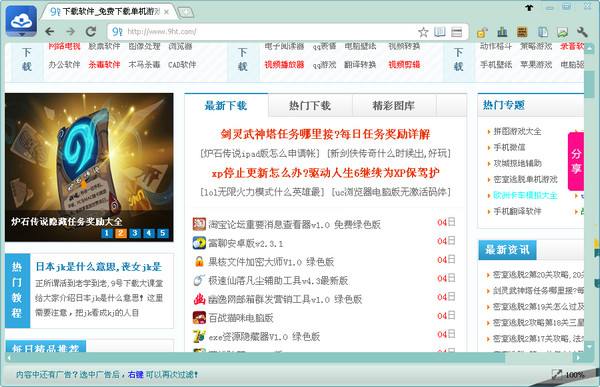Click the horizontal scrollbar right arrow
The height and width of the screenshot is (387, 600).
(x=578, y=358)
